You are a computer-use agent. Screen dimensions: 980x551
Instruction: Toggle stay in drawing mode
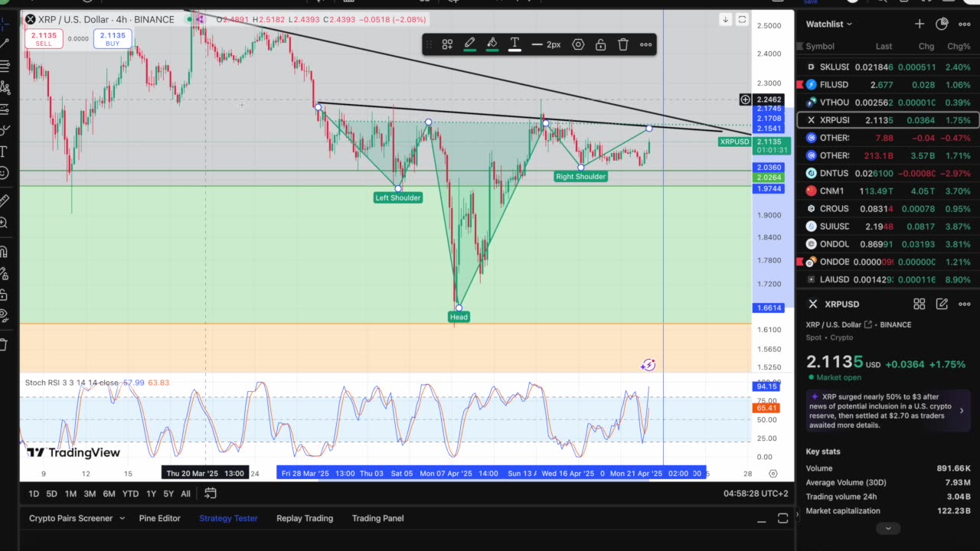(5, 273)
